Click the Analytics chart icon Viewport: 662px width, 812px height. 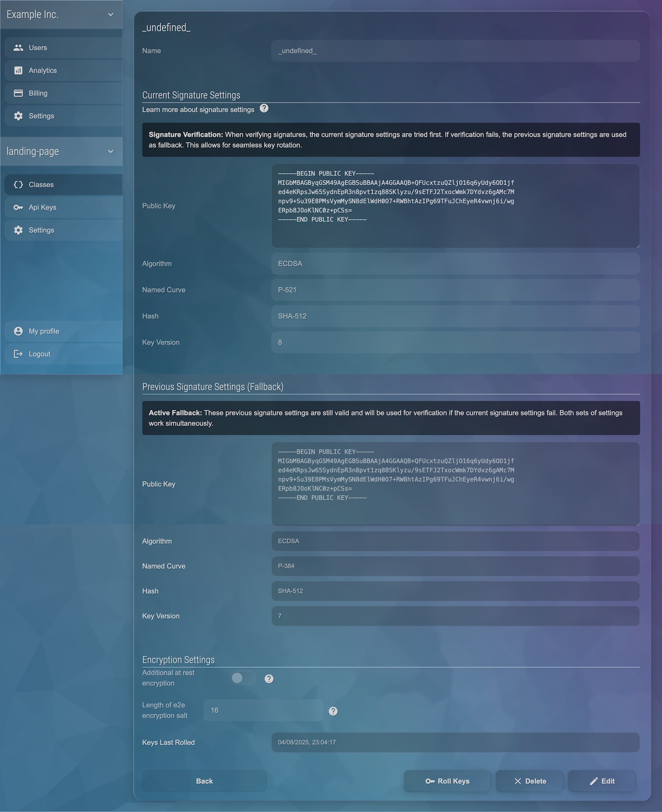[x=18, y=70]
